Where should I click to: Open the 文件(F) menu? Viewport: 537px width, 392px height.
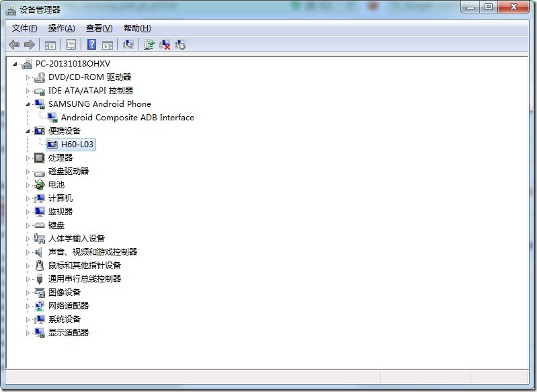(25, 28)
